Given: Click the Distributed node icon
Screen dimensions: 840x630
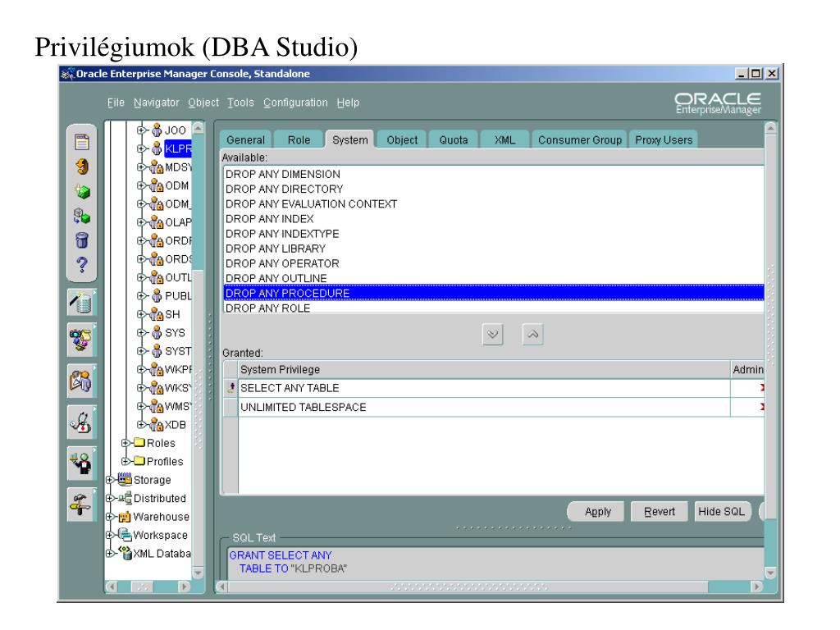Looking at the screenshot, I should click(x=125, y=498).
